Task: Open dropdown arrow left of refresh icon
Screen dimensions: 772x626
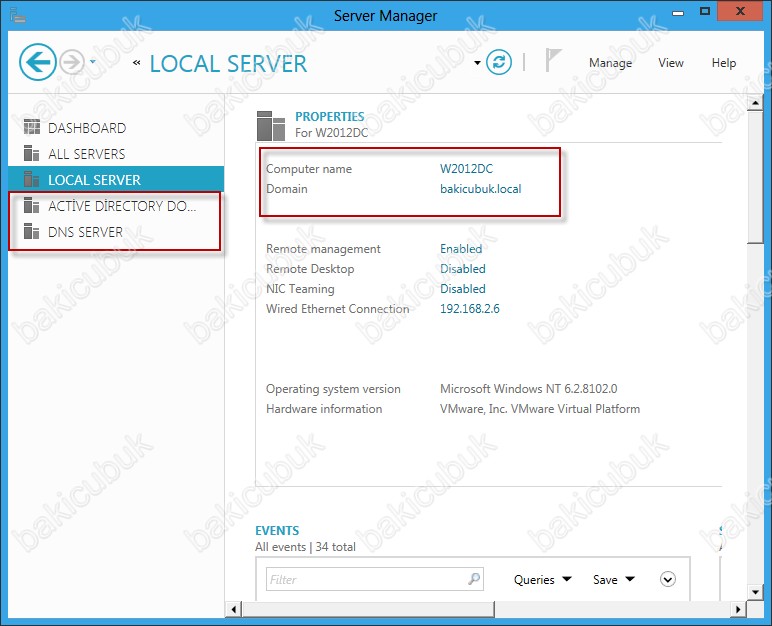Action: point(477,63)
